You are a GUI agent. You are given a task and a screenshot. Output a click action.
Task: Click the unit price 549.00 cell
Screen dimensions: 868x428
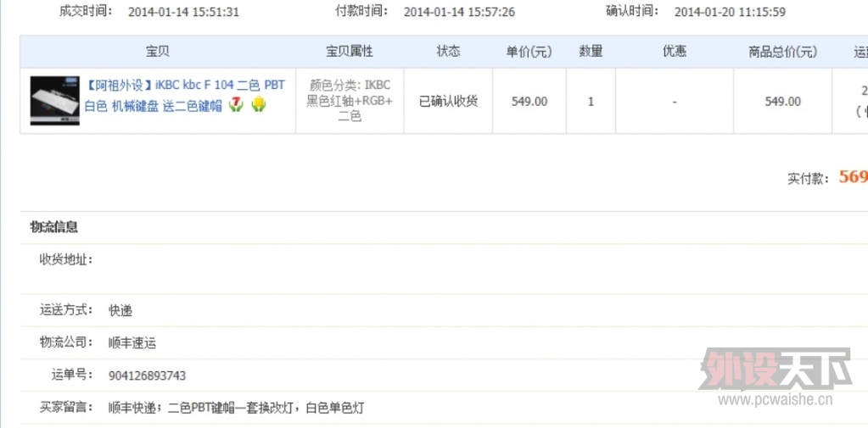click(529, 102)
